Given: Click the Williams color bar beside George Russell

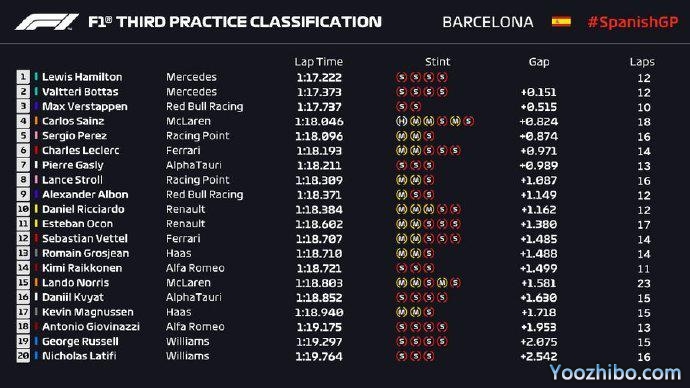Looking at the screenshot, I should [36, 341].
